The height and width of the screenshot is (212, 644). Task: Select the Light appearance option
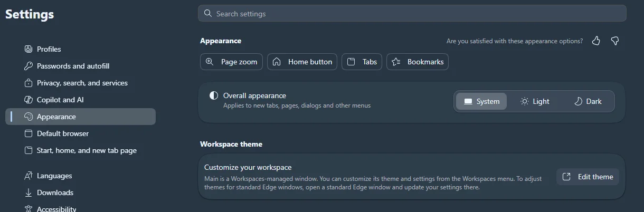(535, 101)
